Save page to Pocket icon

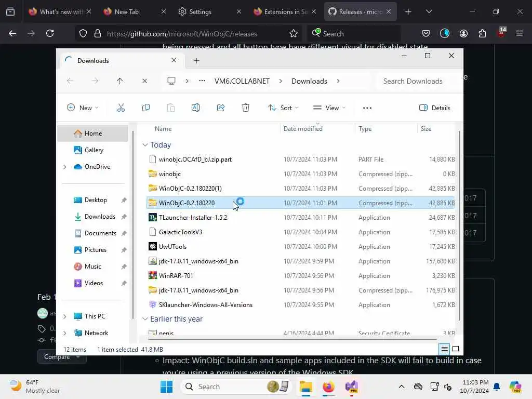pyautogui.click(x=426, y=33)
